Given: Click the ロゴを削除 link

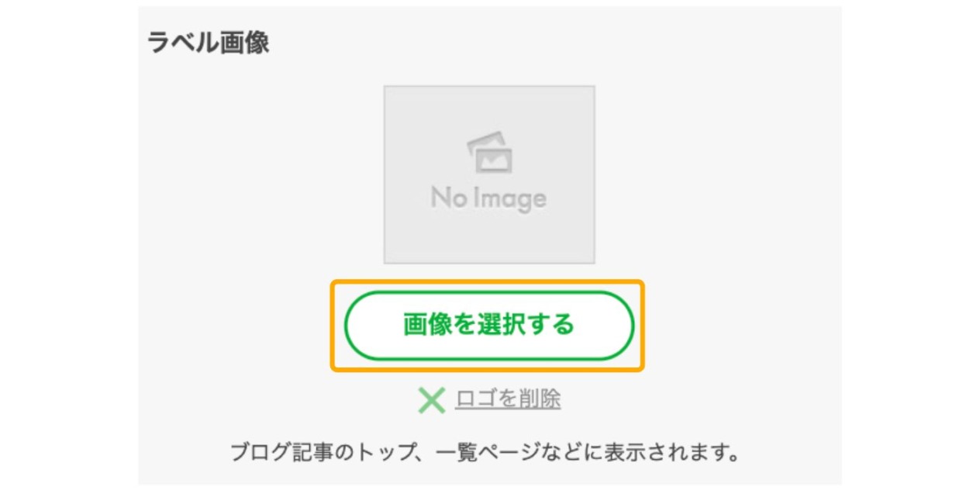Looking at the screenshot, I should coord(508,399).
